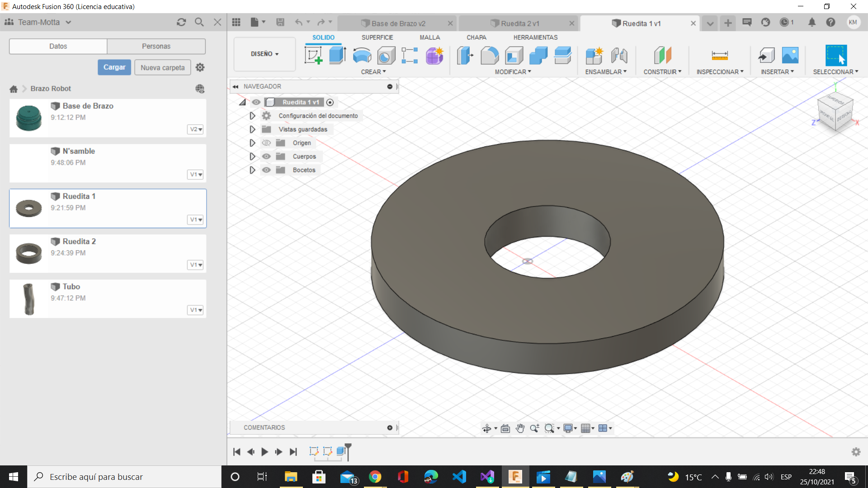Click the Redo arrow
Viewport: 868px width, 488px height.
(321, 22)
